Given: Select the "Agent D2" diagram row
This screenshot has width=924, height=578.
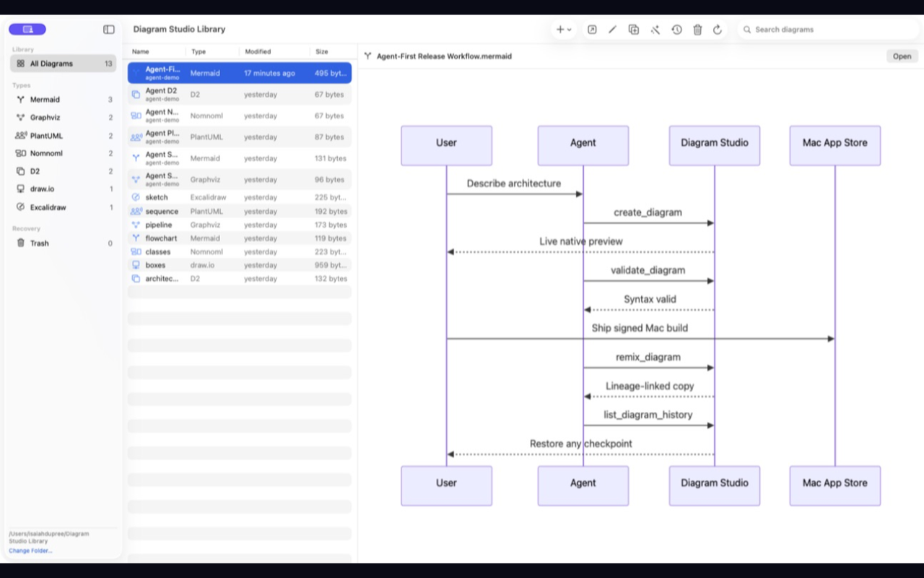Looking at the screenshot, I should pyautogui.click(x=240, y=95).
